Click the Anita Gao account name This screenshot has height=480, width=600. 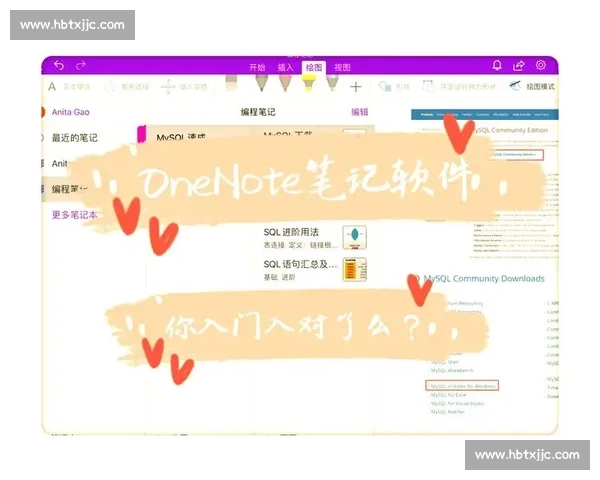(70, 112)
